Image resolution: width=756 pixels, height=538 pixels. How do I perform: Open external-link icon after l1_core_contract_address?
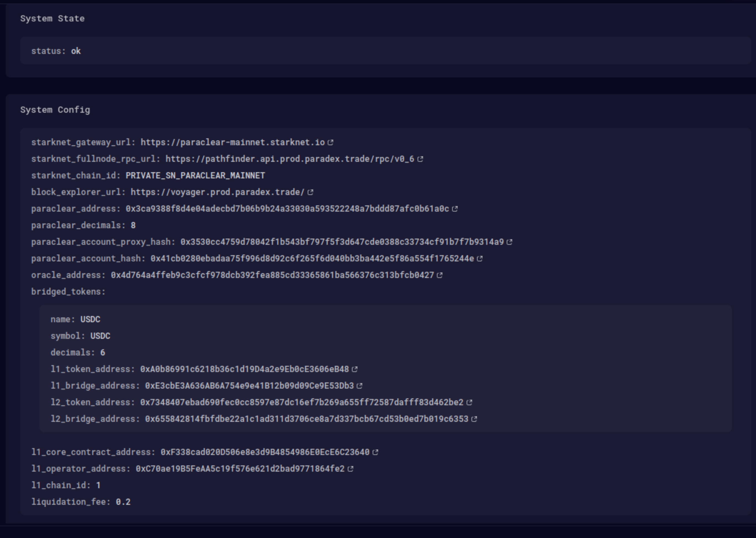(375, 452)
